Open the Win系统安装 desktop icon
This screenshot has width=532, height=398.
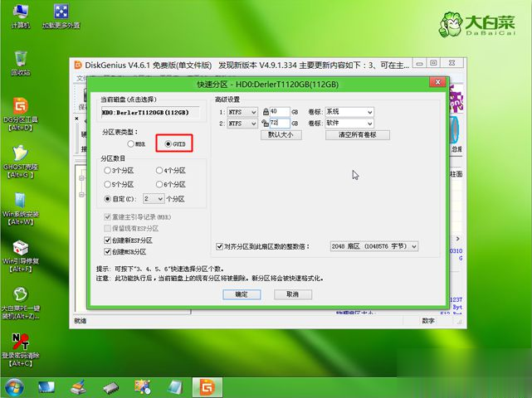click(x=20, y=201)
